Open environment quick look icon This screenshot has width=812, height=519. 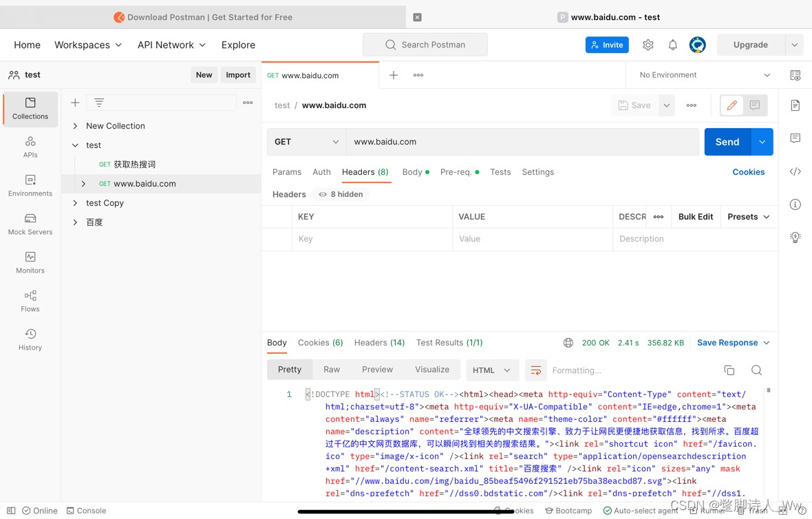pos(795,75)
